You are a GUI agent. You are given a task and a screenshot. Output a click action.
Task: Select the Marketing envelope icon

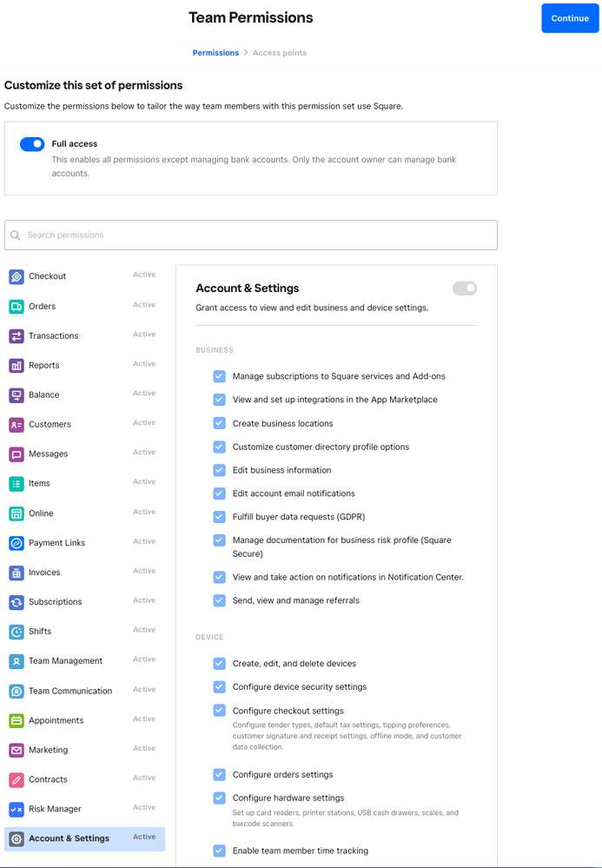point(17,750)
